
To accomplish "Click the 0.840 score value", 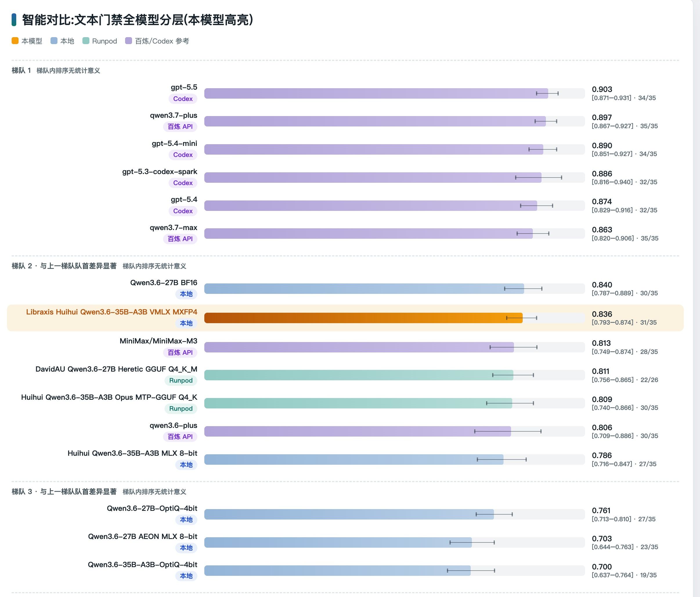I will tap(602, 285).
